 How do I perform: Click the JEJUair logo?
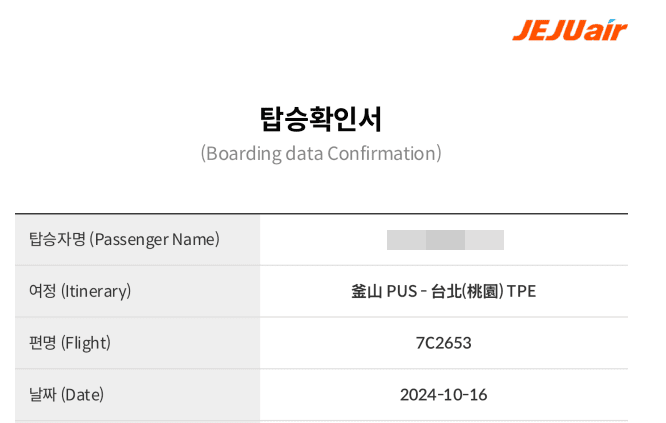click(x=569, y=30)
